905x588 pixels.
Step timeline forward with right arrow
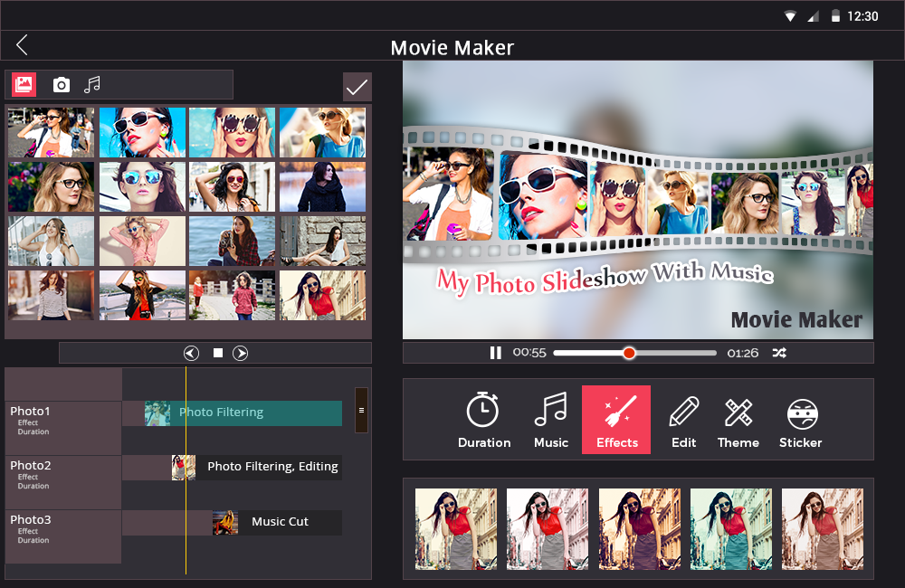point(241,353)
